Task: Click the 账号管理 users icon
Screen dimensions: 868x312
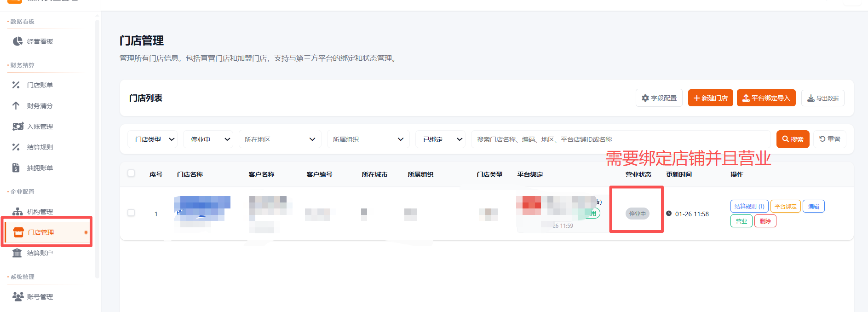Action: point(18,297)
